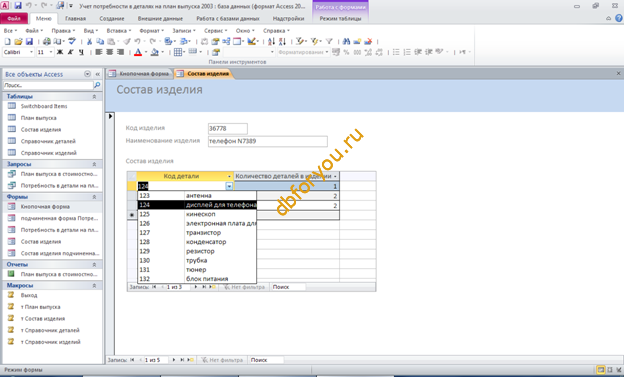The height and width of the screenshot is (377, 624).
Task: Open the Код детали cell combo arrow
Action: 229,186
